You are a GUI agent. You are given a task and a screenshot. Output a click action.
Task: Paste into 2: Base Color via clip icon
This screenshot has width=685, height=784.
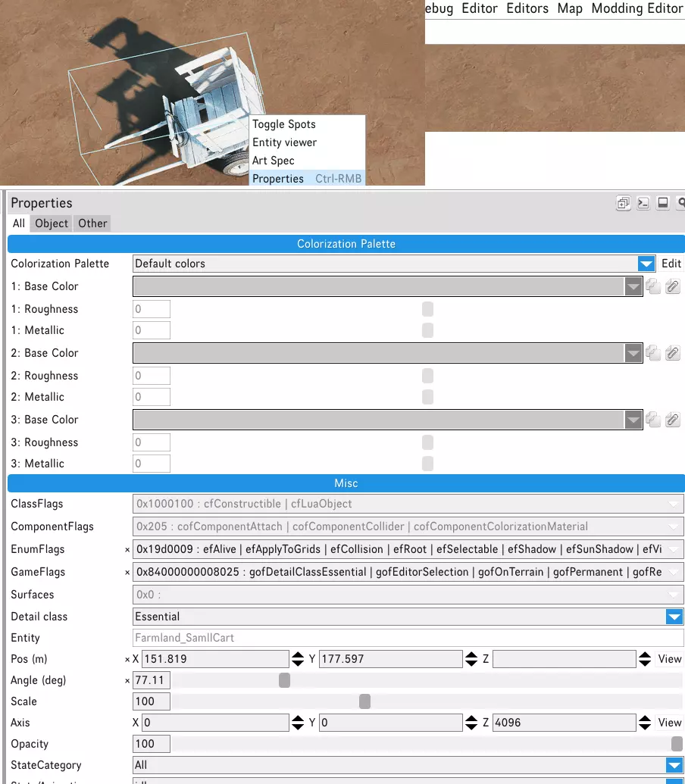click(673, 353)
